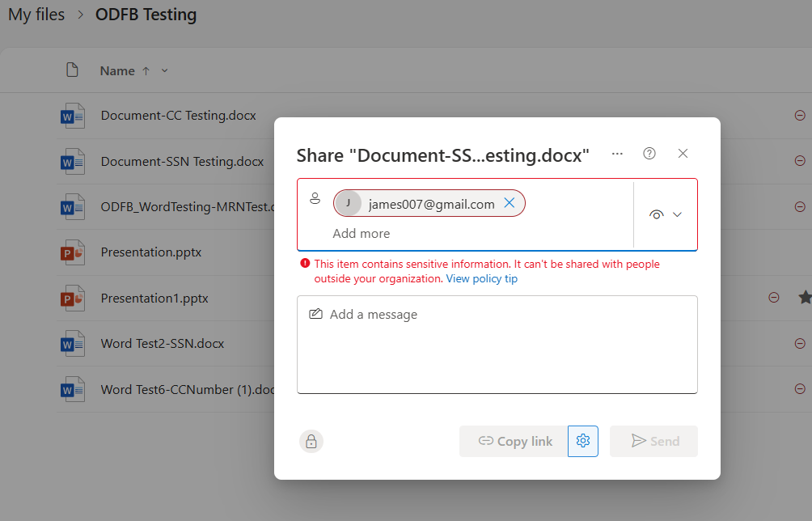The image size is (812, 521).
Task: Open help with the question mark icon
Action: pyautogui.click(x=649, y=153)
